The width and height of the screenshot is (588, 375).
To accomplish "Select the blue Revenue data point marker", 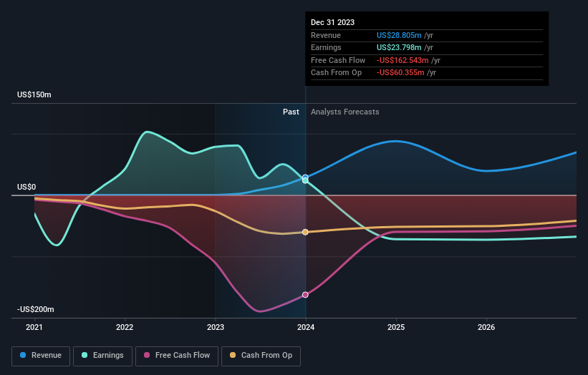I will [305, 177].
